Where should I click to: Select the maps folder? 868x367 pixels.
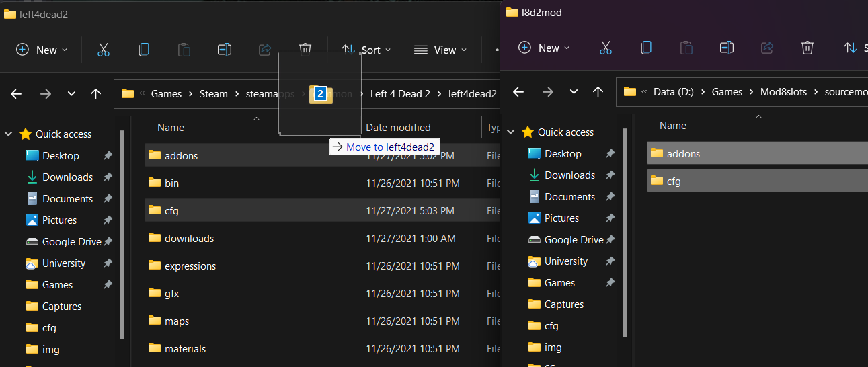click(176, 321)
